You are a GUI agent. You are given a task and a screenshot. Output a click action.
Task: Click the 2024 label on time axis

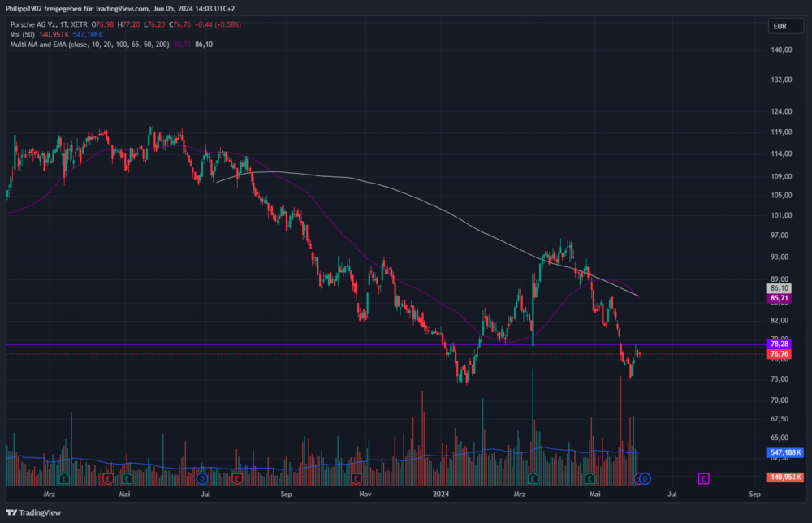click(441, 494)
